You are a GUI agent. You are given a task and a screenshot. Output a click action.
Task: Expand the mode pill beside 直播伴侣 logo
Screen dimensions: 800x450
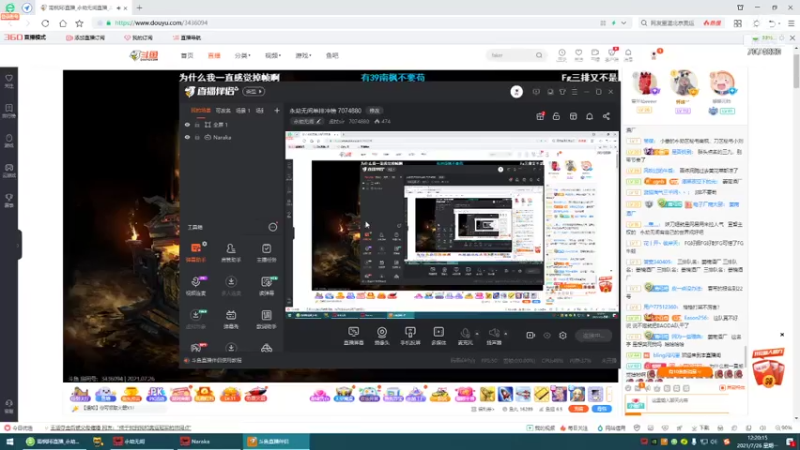click(254, 92)
